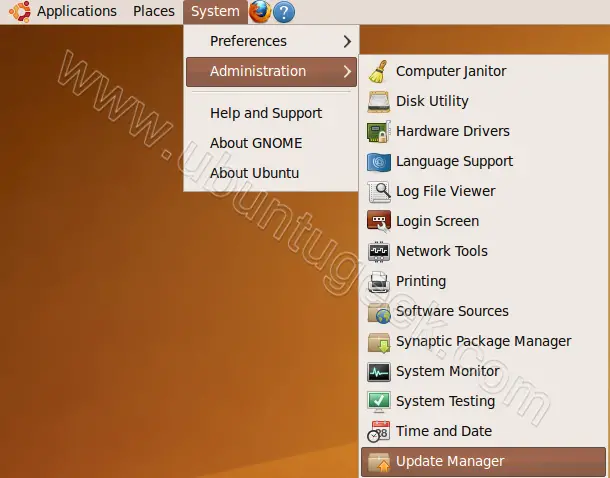Open the System Monitor label
610x478 pixels.
coord(447,371)
